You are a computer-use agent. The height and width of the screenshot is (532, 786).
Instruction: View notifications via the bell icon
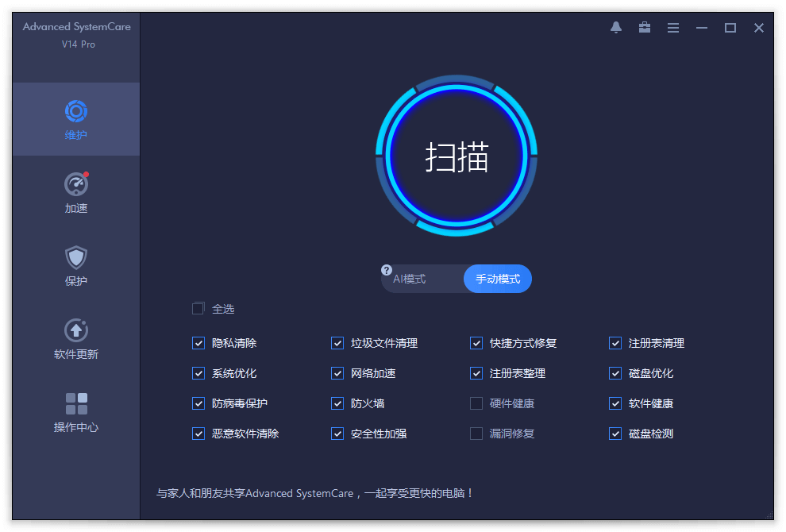(x=615, y=27)
